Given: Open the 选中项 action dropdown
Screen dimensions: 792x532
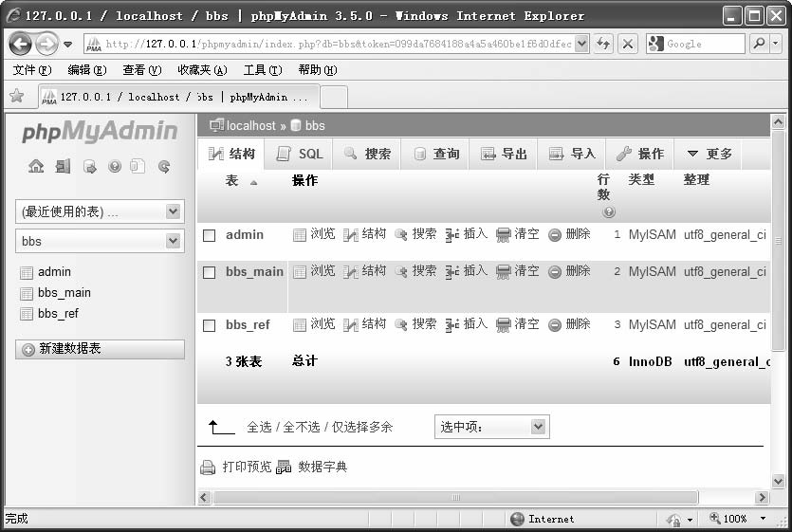Looking at the screenshot, I should [x=492, y=427].
